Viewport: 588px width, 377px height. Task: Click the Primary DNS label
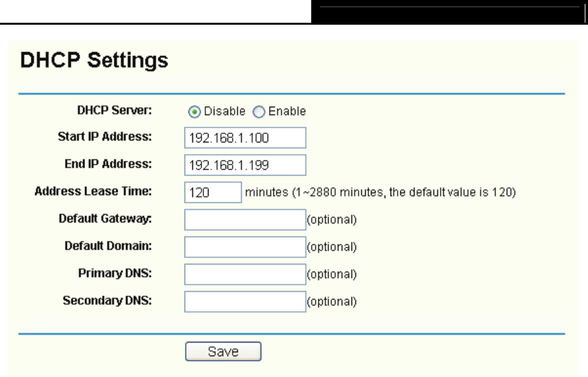pos(115,273)
